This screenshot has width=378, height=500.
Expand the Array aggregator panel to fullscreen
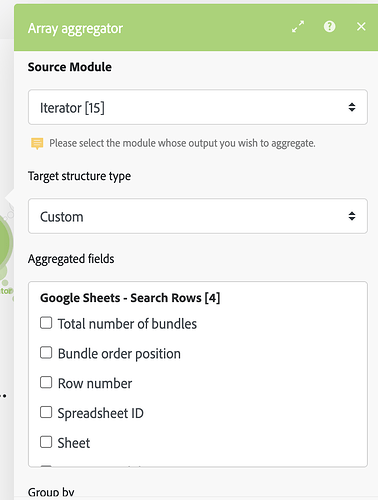click(x=298, y=27)
